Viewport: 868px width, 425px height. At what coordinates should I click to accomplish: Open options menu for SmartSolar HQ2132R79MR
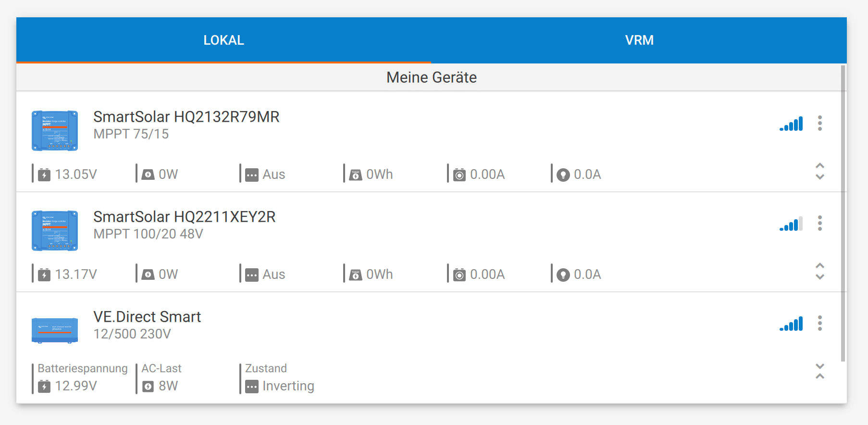pos(820,123)
